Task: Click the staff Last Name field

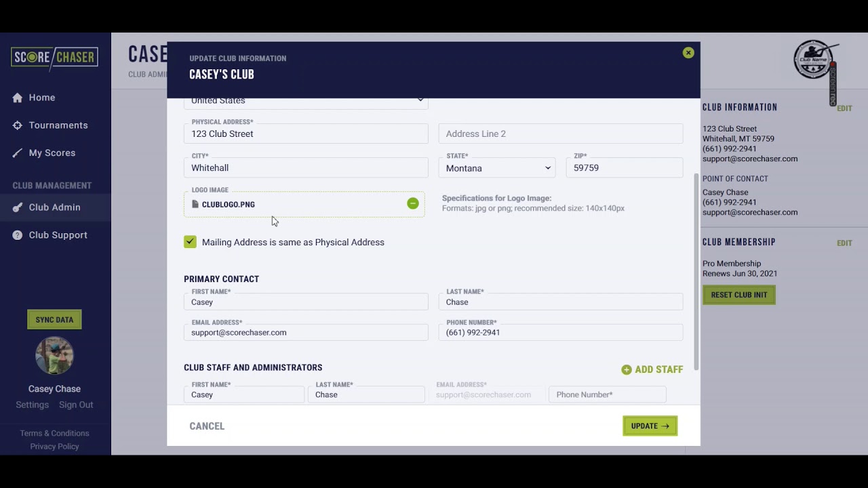Action: tap(366, 394)
